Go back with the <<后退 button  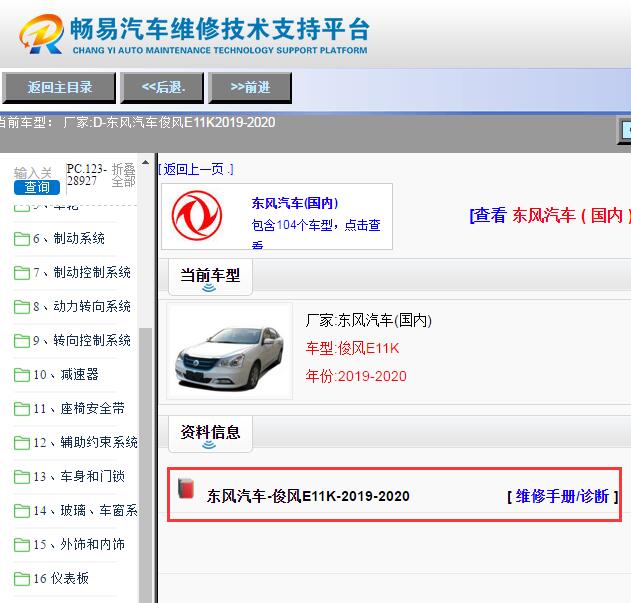tap(163, 87)
